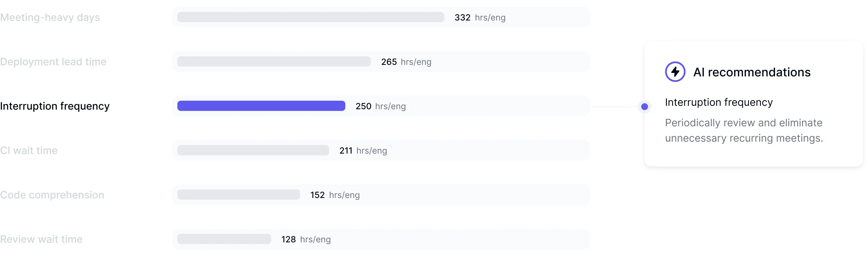Click the gray Deployment lead time bar

coord(274,61)
